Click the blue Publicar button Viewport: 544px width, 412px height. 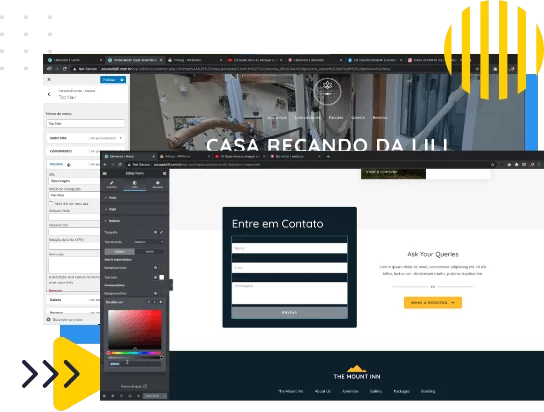(113, 80)
